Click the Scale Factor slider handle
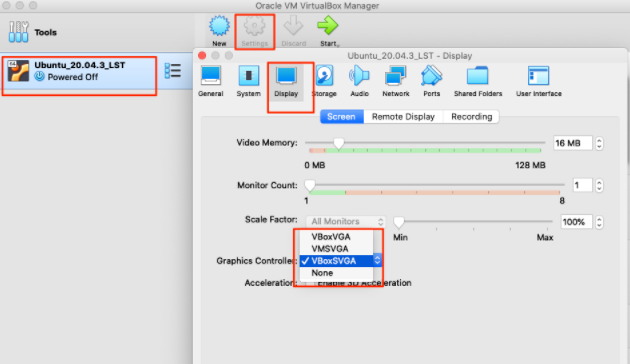This screenshot has width=630, height=364. (399, 222)
